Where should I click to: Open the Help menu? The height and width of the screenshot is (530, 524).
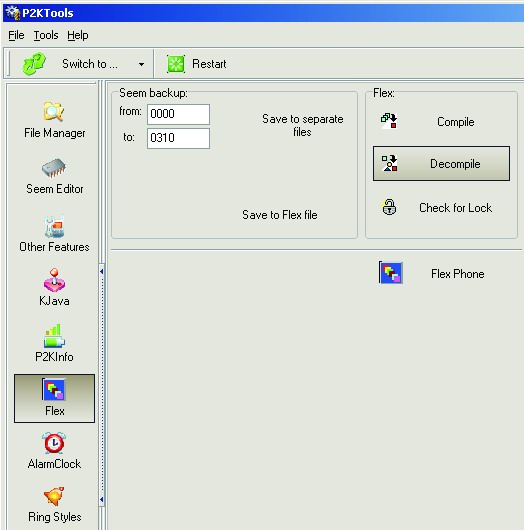[78, 35]
